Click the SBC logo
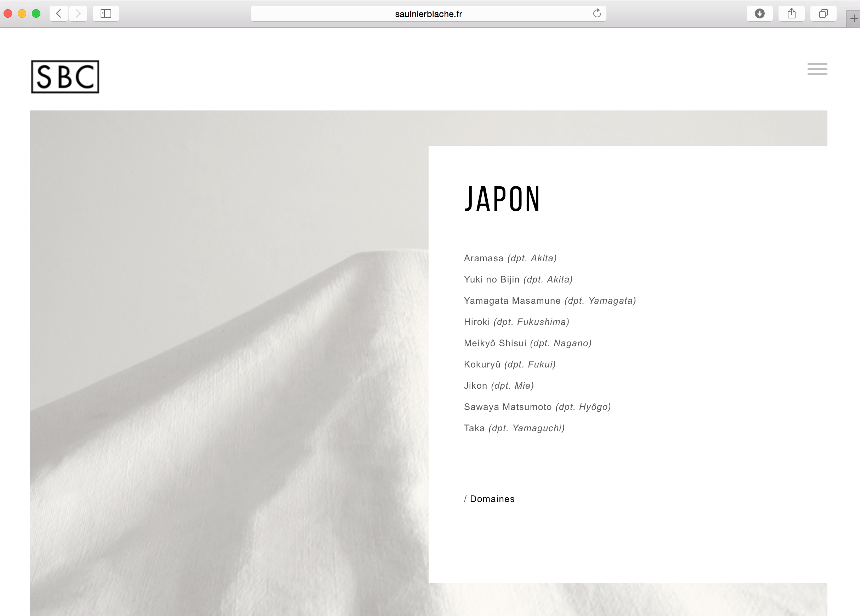This screenshot has width=860, height=616. point(65,76)
